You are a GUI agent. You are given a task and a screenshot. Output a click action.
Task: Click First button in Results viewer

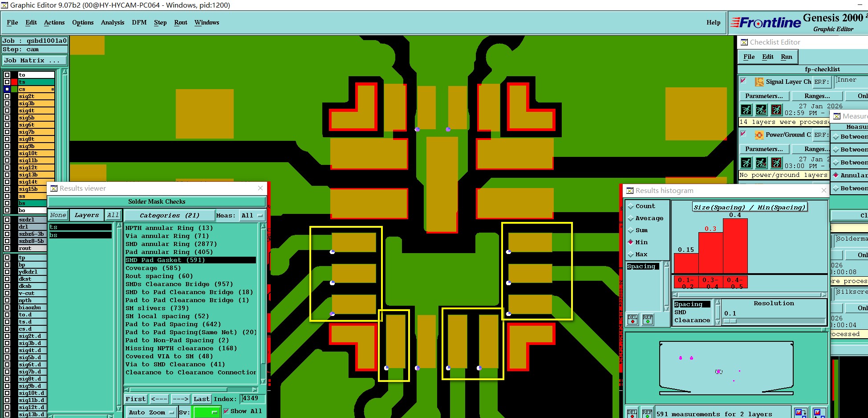135,399
